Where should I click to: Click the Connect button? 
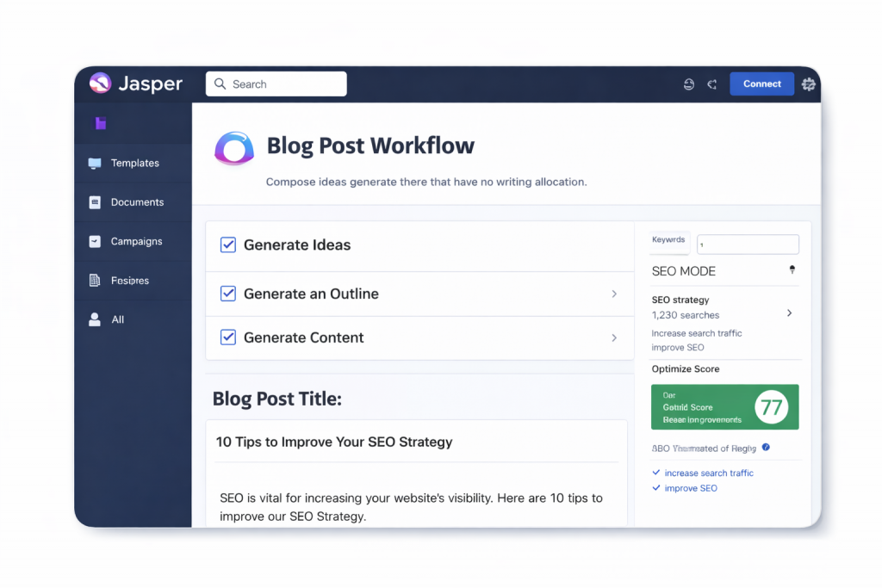(x=761, y=84)
